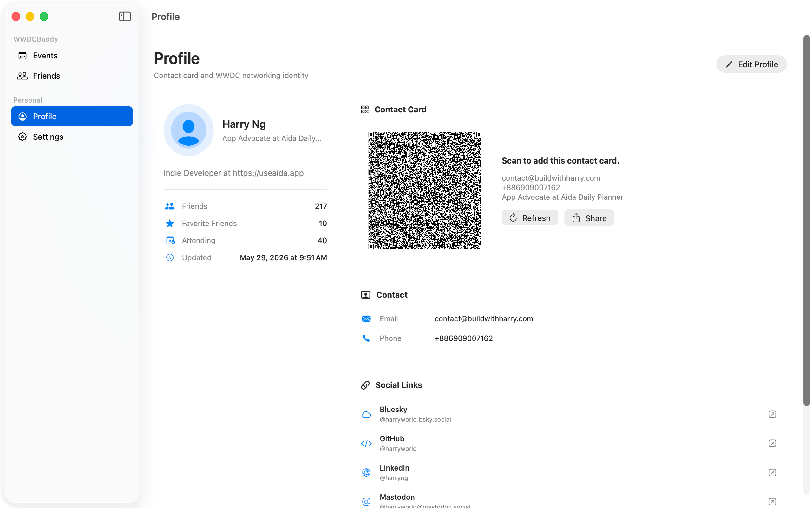Screen dimensions: 812x508
Task: Click the Mastodon at-sign icon
Action: pos(366,502)
